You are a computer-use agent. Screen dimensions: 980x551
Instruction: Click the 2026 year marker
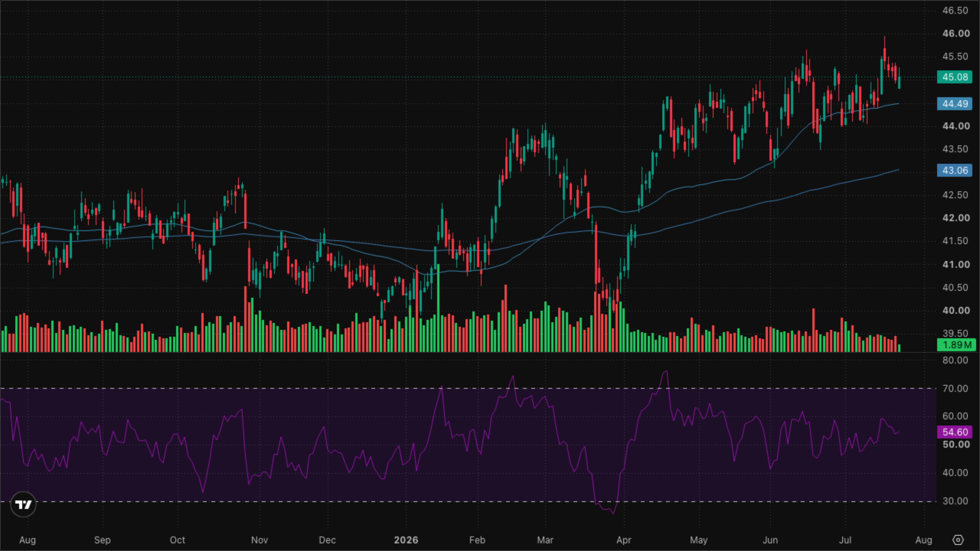406,540
